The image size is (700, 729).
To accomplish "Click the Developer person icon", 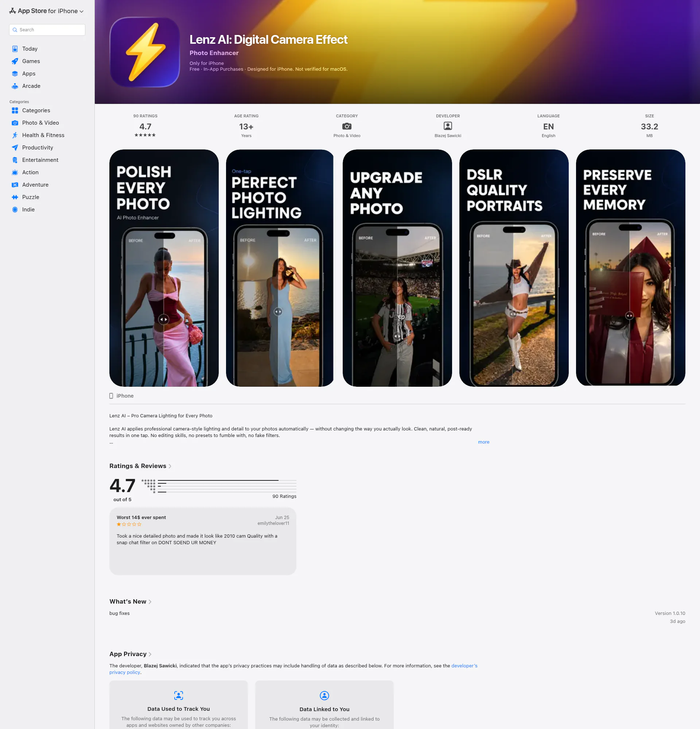I will [x=448, y=126].
